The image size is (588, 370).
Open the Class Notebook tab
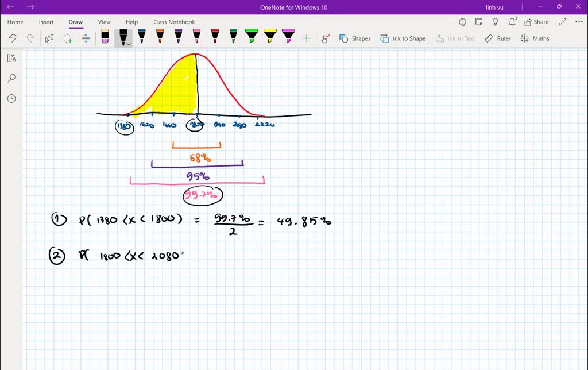[x=174, y=22]
